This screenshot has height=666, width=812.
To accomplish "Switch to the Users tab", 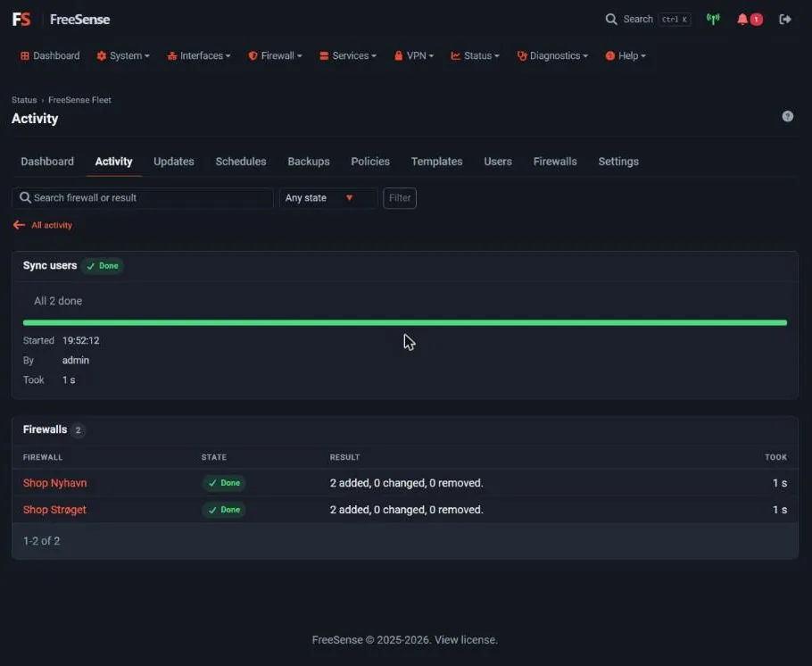I will (x=498, y=162).
